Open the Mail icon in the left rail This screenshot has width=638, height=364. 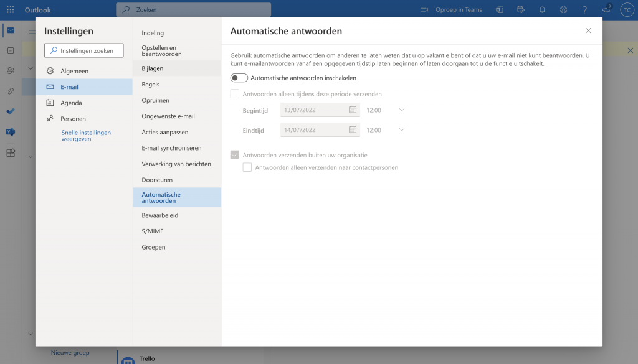tap(11, 30)
